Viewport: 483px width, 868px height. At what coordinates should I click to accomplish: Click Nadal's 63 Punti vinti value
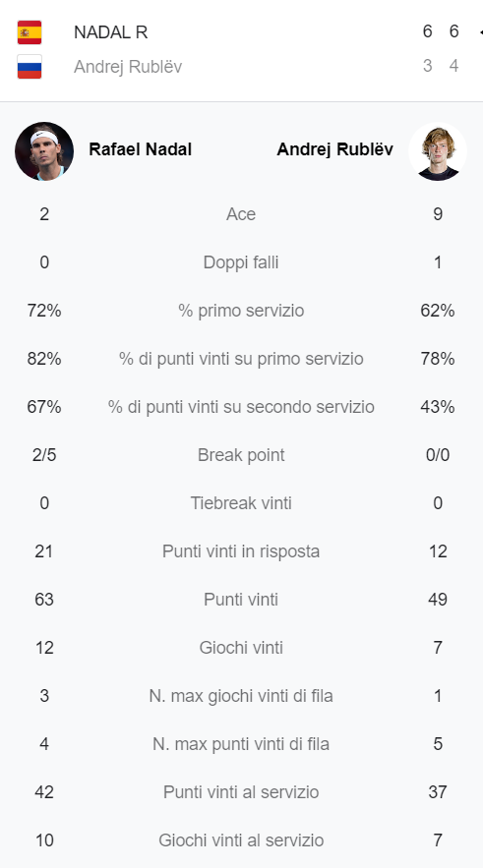pos(44,600)
